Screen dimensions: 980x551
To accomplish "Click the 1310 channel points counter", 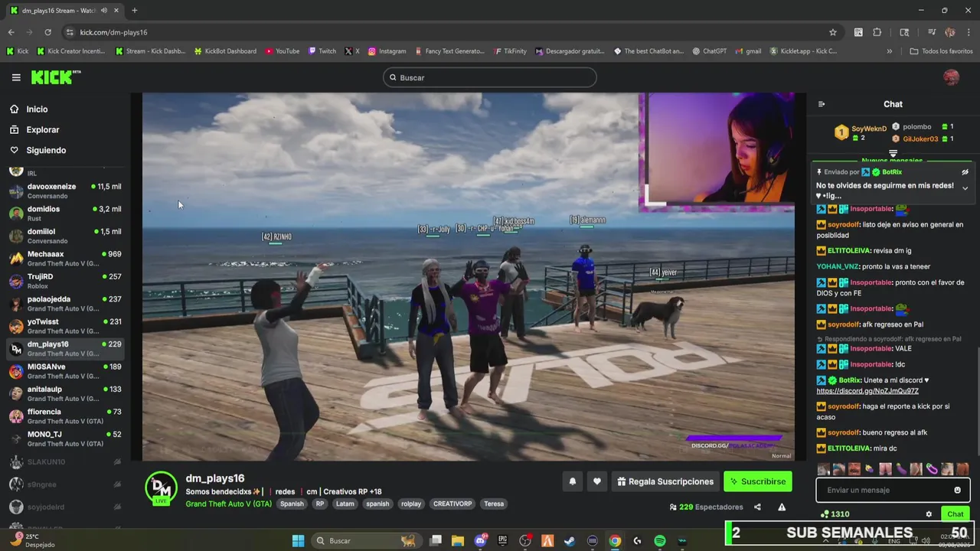I will point(835,514).
